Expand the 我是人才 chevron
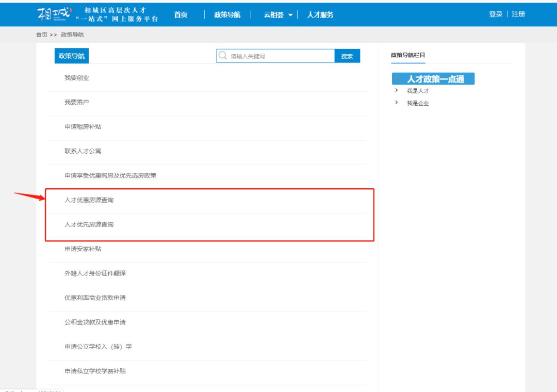Viewport: 557px width, 392px height. pos(396,90)
